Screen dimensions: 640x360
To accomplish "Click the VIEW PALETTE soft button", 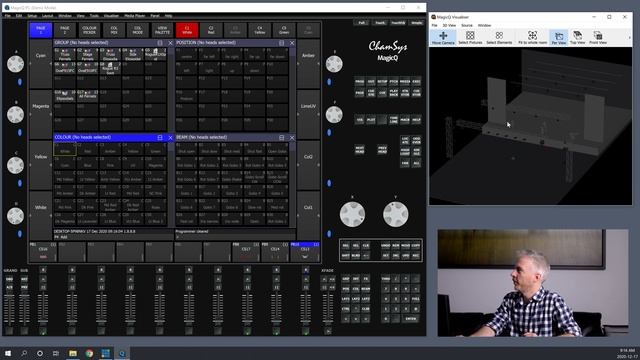I will tap(162, 30).
